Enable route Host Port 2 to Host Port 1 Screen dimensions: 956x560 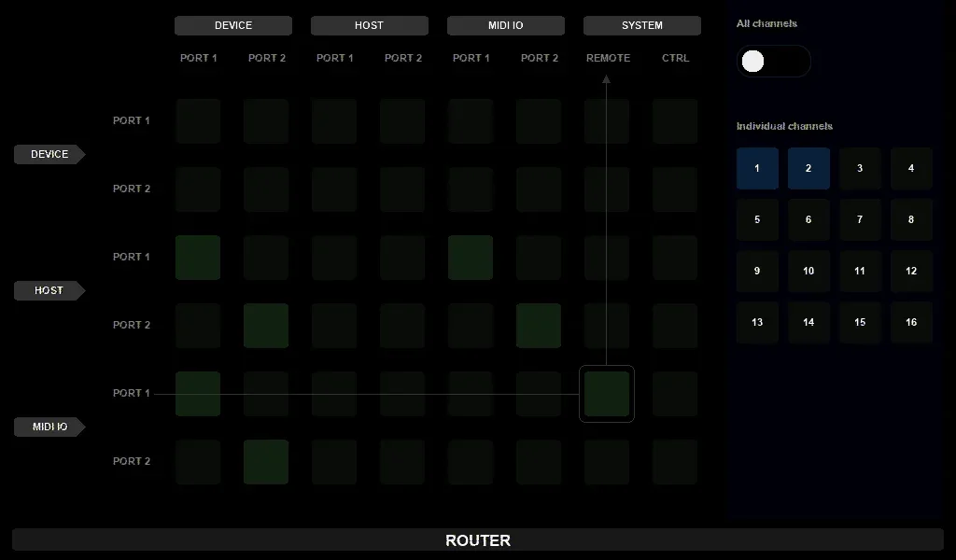click(334, 326)
